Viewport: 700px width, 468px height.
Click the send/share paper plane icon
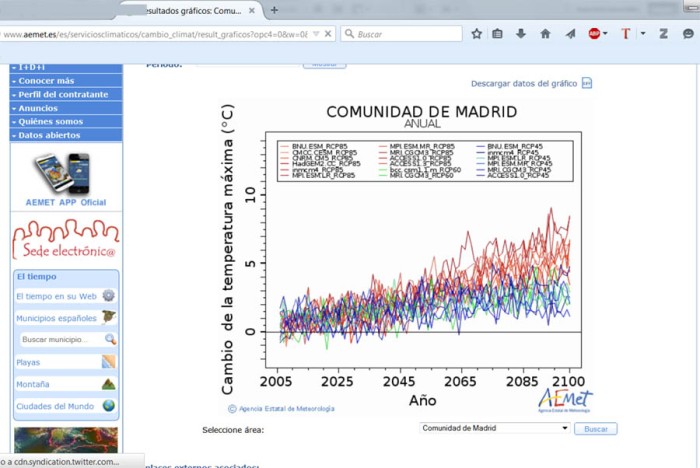click(570, 33)
